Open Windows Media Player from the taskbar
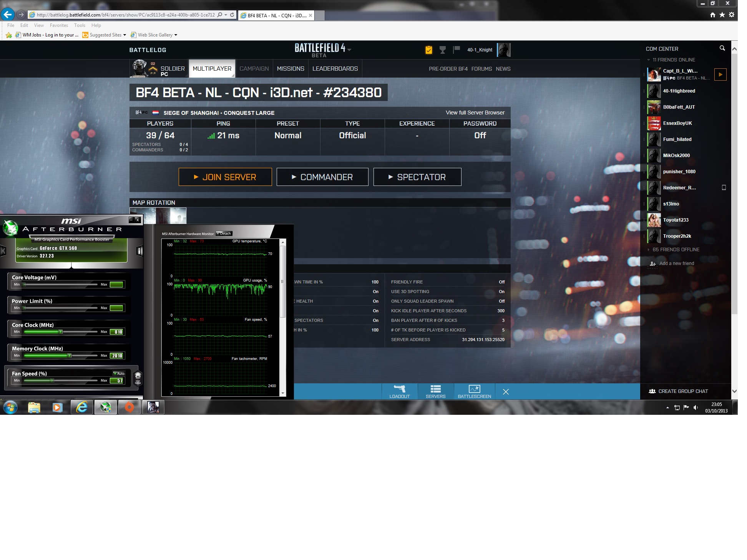Screen dimensions: 747x560 tap(58, 407)
